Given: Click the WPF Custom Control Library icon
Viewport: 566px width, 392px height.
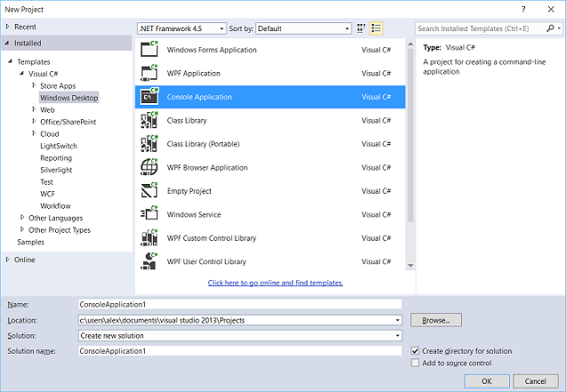Looking at the screenshot, I should point(149,238).
